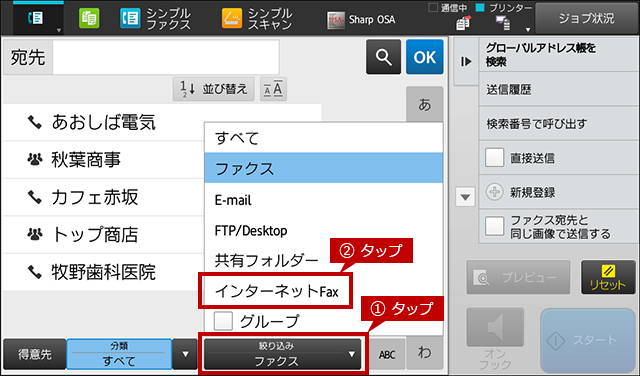640x376 pixels.
Task: Open ジョブ状況 job status screen
Action: pyautogui.click(x=587, y=18)
